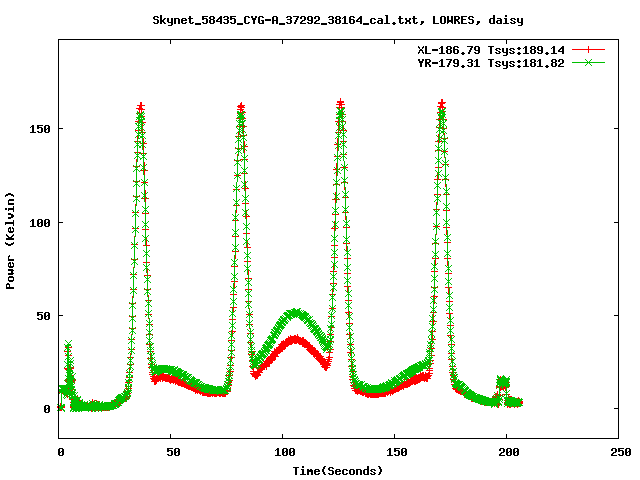Click the second power peak near 81 seconds
The image size is (640, 480).
coord(241,108)
